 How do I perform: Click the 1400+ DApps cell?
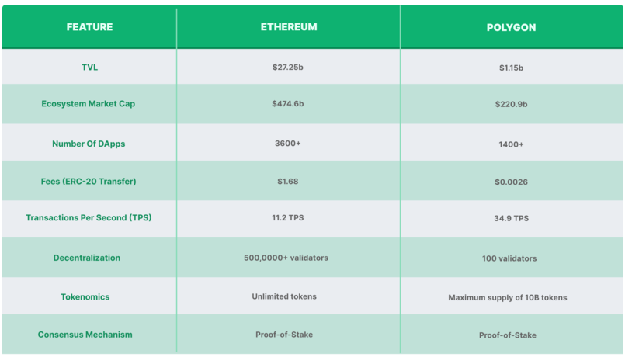tap(511, 144)
